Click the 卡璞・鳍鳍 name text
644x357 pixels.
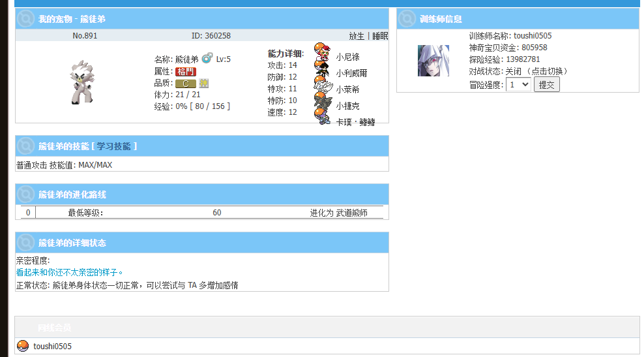click(355, 122)
